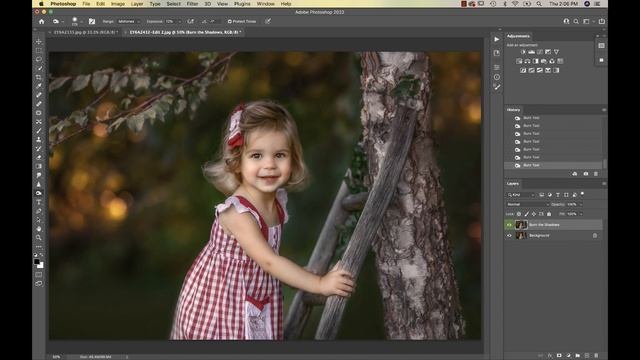Select the Lasso tool
The width and height of the screenshot is (640, 360).
tap(39, 60)
